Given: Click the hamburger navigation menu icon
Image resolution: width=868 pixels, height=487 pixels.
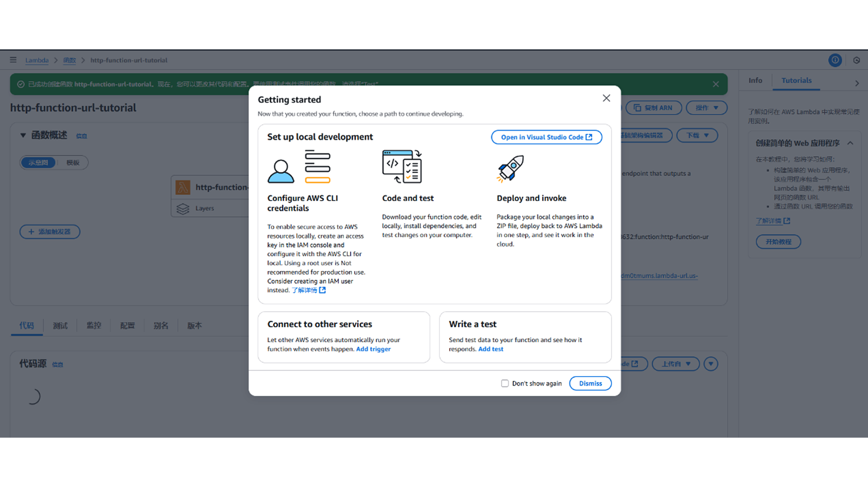Looking at the screenshot, I should click(x=13, y=60).
